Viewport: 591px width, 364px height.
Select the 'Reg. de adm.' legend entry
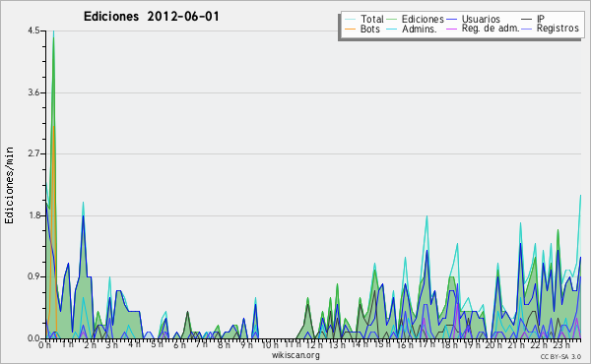pyautogui.click(x=491, y=29)
